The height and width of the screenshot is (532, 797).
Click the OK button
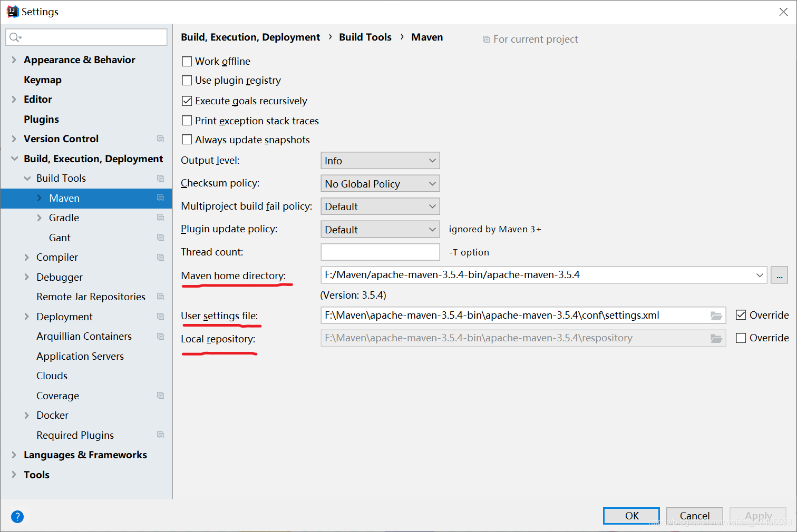[x=631, y=516]
